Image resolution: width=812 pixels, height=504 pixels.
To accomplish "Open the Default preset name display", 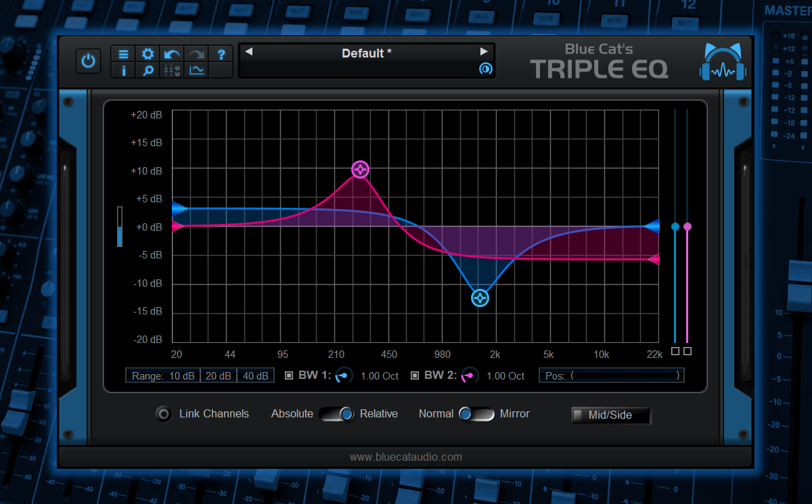I will pyautogui.click(x=366, y=53).
